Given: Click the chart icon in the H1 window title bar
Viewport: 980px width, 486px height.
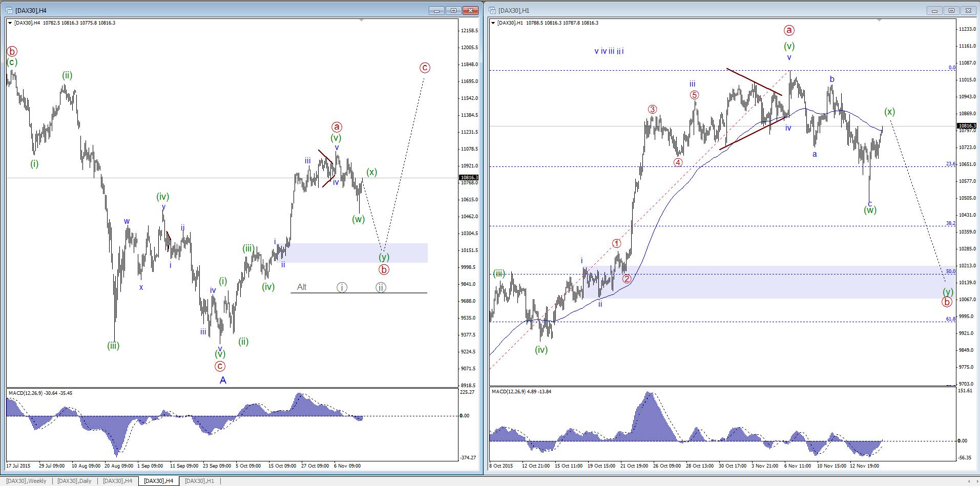Looking at the screenshot, I should coord(493,10).
